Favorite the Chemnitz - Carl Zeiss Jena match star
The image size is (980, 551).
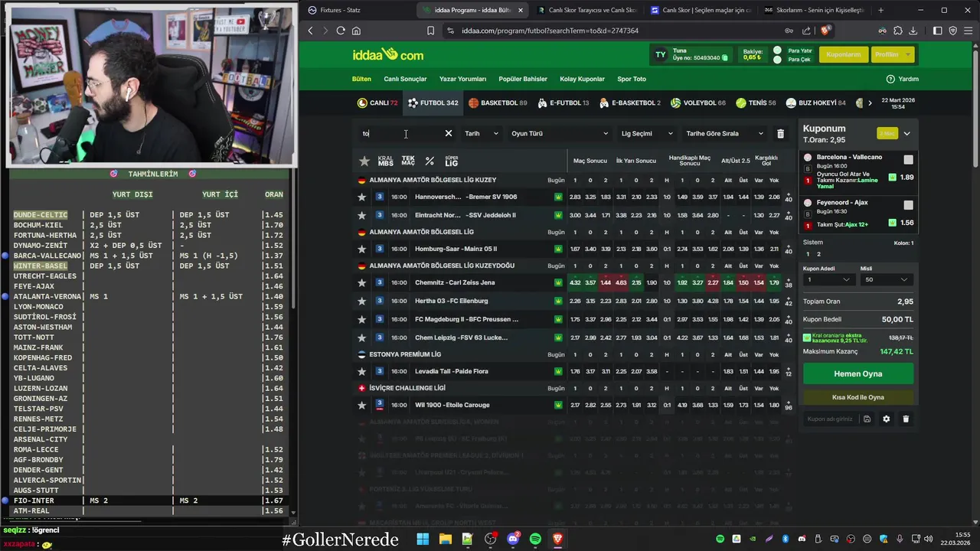pos(361,282)
